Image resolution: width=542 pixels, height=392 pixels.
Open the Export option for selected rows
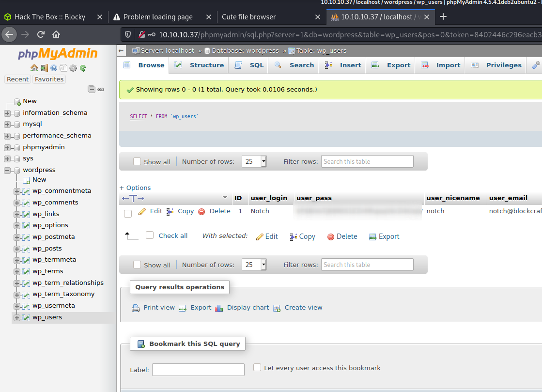pyautogui.click(x=388, y=236)
